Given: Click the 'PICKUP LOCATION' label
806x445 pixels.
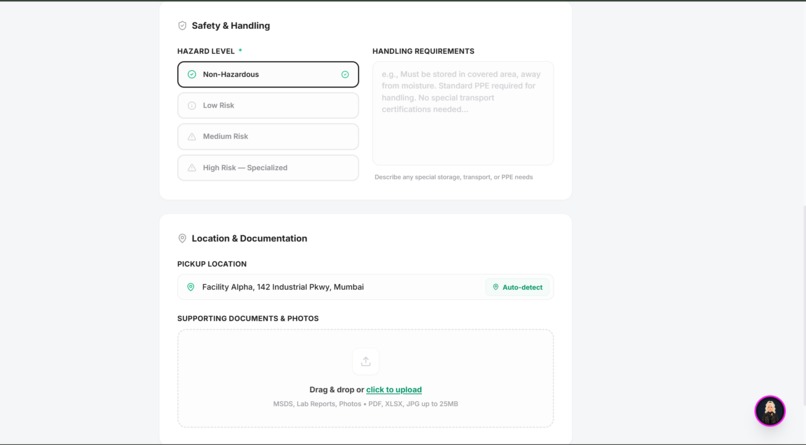Looking at the screenshot, I should pyautogui.click(x=212, y=264).
